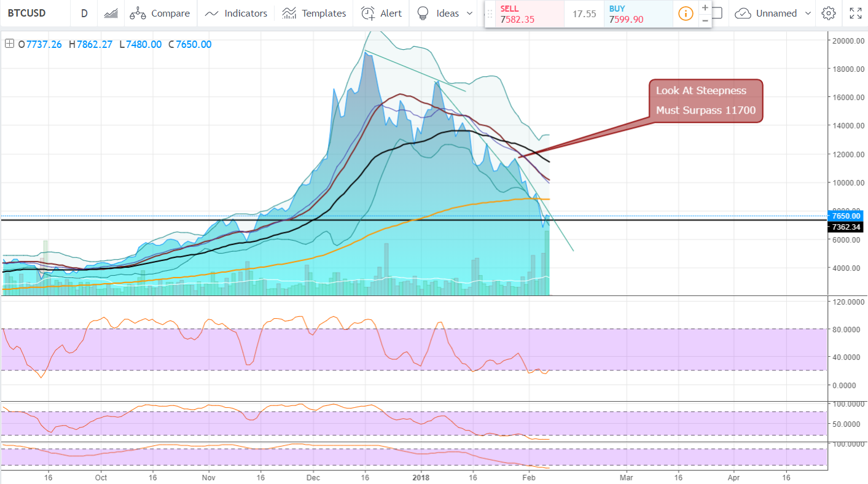The width and height of the screenshot is (868, 484).
Task: Expand the Ideas dropdown chevron
Action: pos(471,13)
